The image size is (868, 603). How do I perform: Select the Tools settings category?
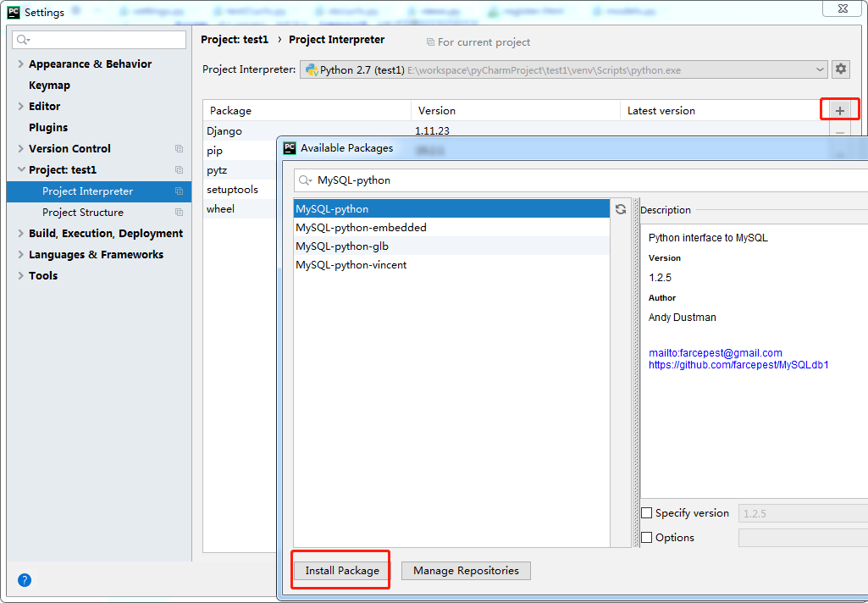(43, 276)
